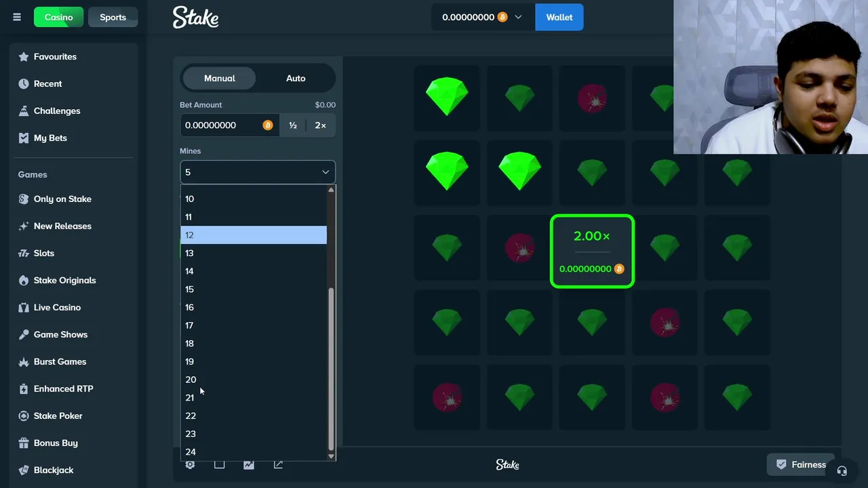
Task: Open the hamburger menu icon
Action: click(17, 17)
